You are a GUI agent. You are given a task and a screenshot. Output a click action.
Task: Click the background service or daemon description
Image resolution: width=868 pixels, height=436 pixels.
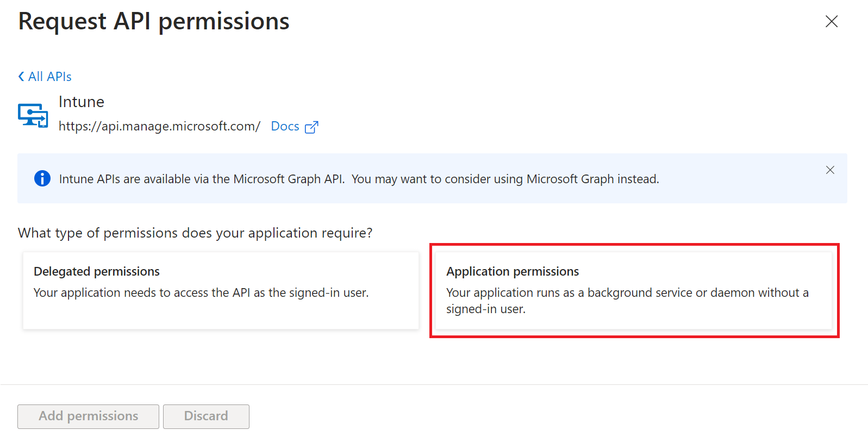[x=627, y=300]
